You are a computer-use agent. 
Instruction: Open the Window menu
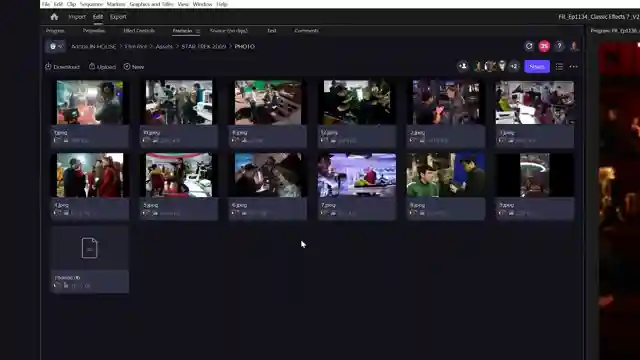click(x=202, y=4)
